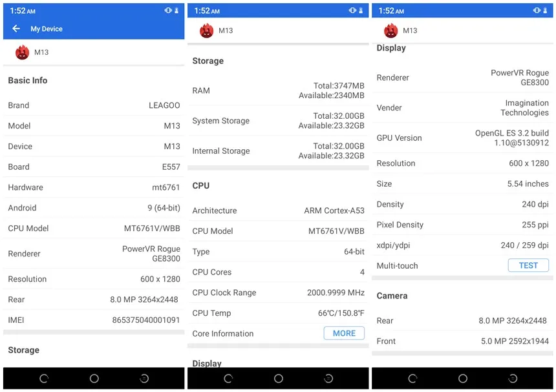Tap the Internal Storage row label
The image size is (556, 392).
(221, 151)
